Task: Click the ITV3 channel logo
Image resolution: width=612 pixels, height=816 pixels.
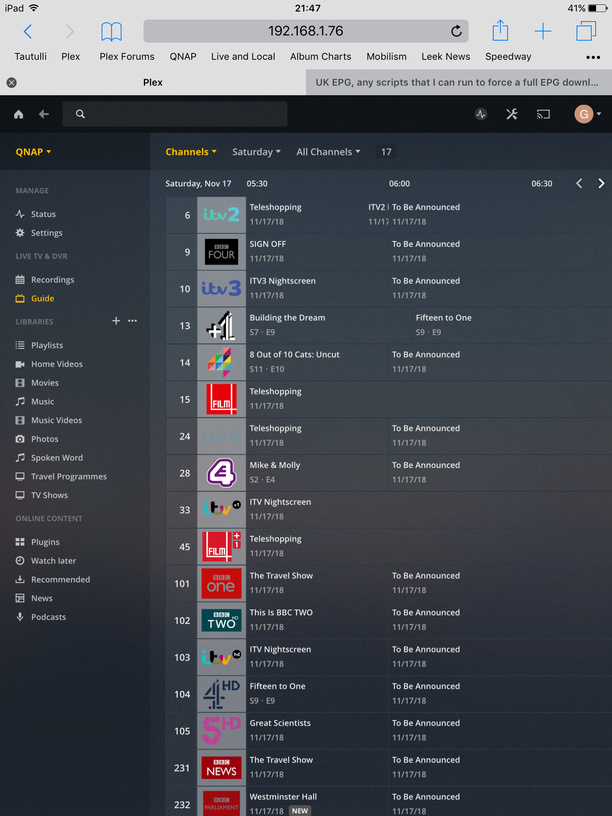Action: coord(221,288)
